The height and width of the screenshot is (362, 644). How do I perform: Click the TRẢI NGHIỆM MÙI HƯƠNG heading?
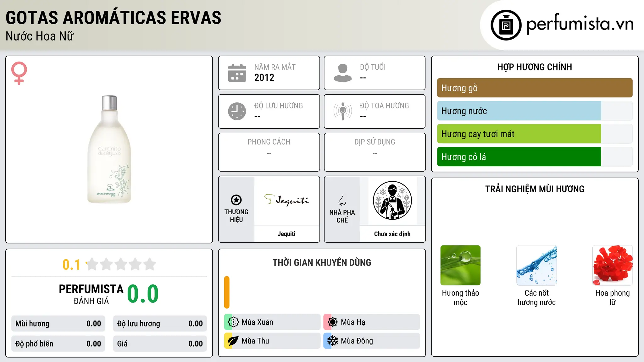click(535, 189)
